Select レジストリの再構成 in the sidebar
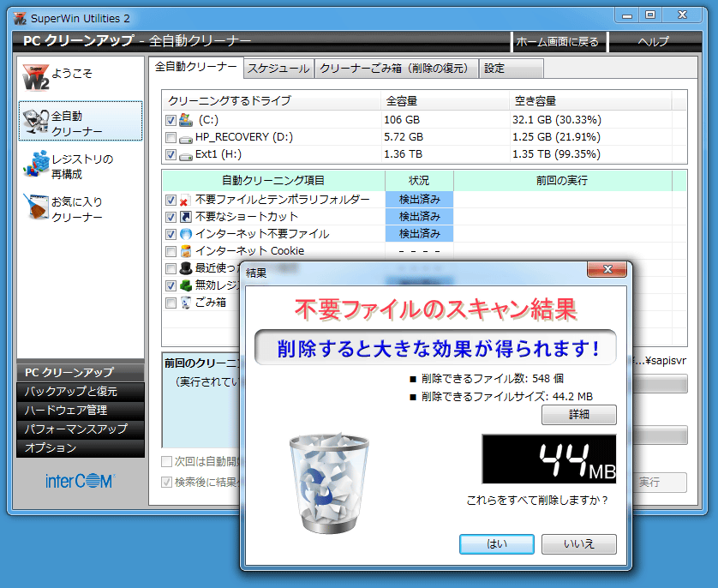 click(81, 166)
